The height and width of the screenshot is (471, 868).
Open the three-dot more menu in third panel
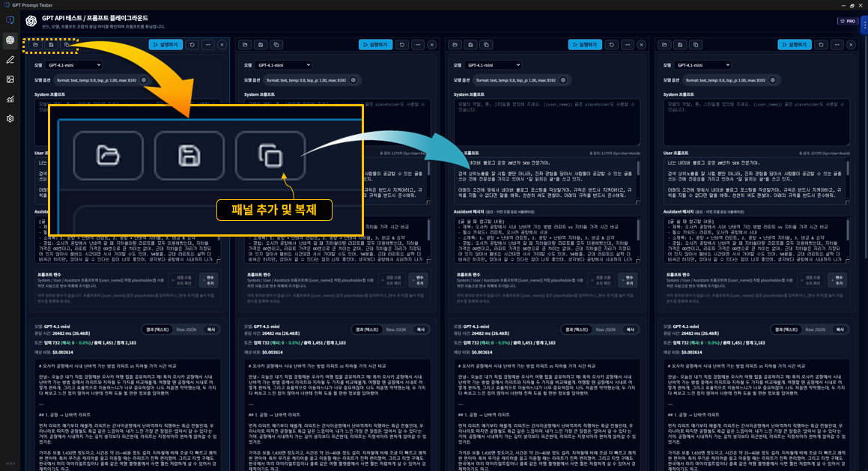point(627,45)
